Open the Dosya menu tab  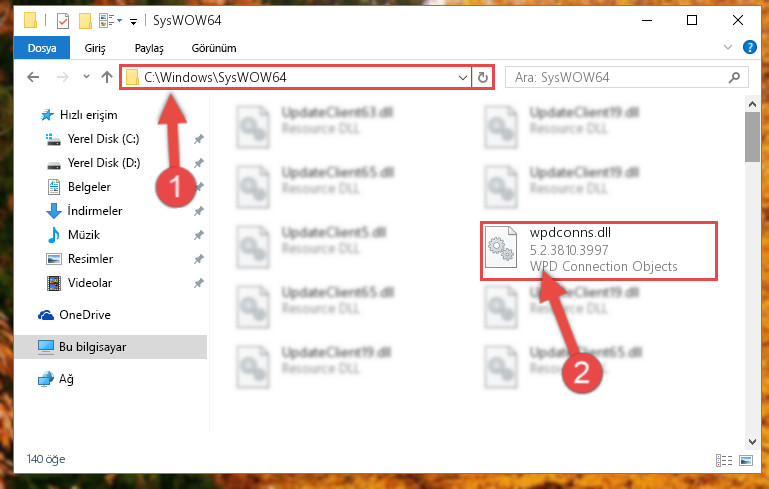click(x=42, y=48)
